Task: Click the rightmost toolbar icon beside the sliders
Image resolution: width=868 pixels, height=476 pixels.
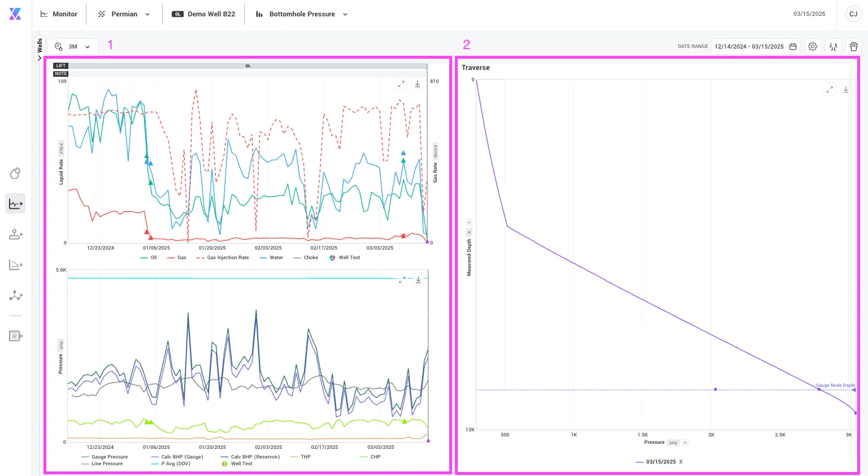Action: [x=854, y=46]
